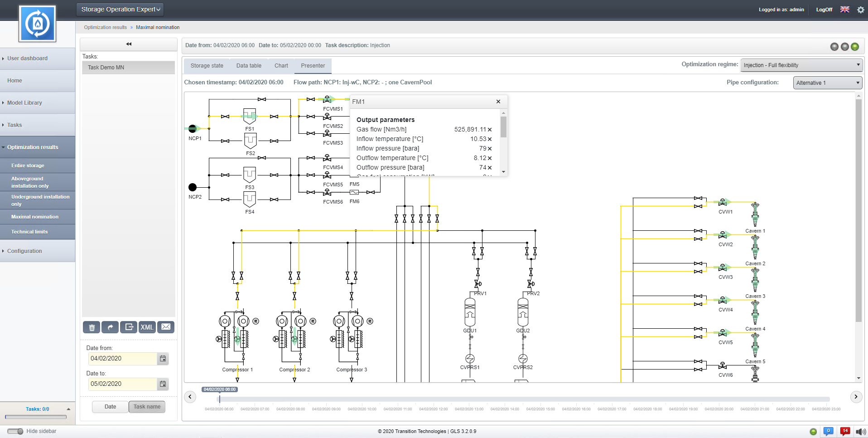Click the timeline slider at 12:00 mark

(x=434, y=399)
